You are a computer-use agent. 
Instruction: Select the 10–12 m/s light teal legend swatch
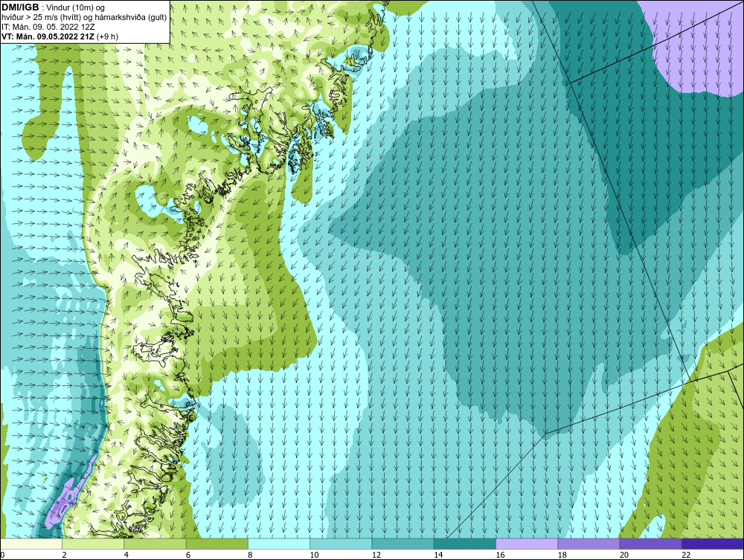[341, 544]
